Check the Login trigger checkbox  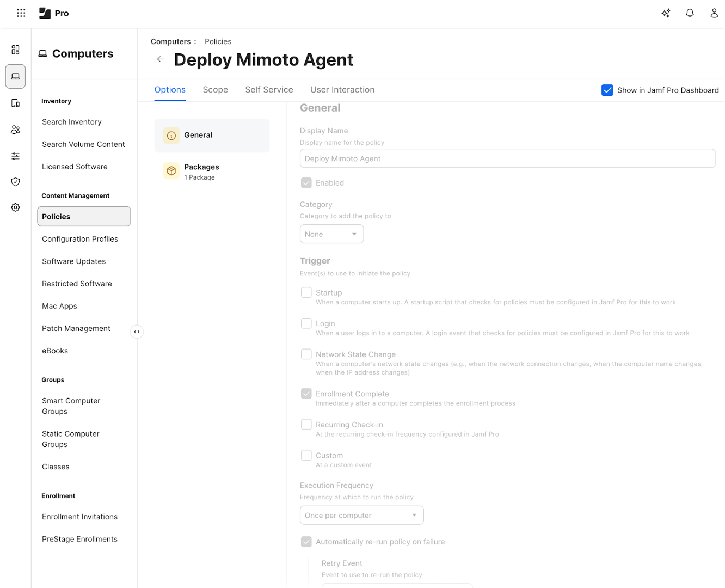306,323
